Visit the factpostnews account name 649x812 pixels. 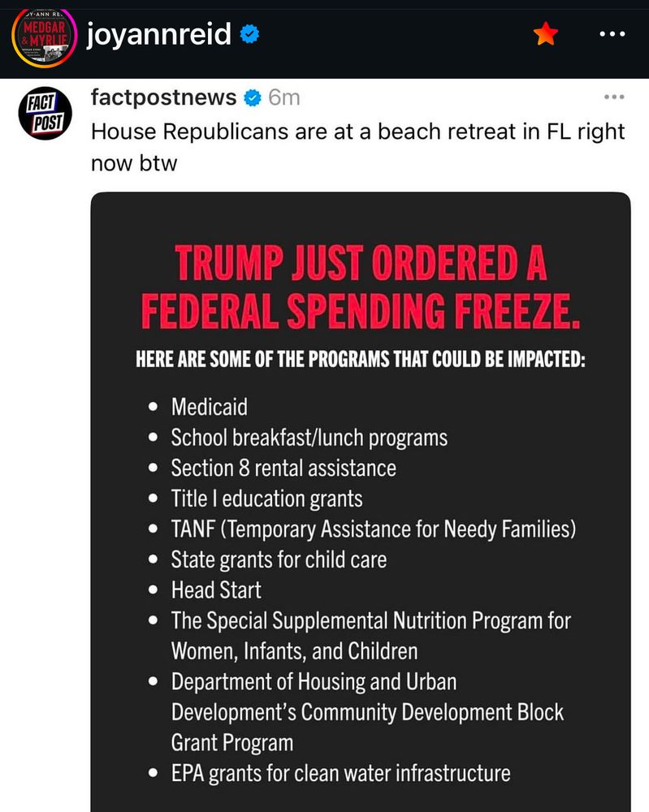coord(164,98)
